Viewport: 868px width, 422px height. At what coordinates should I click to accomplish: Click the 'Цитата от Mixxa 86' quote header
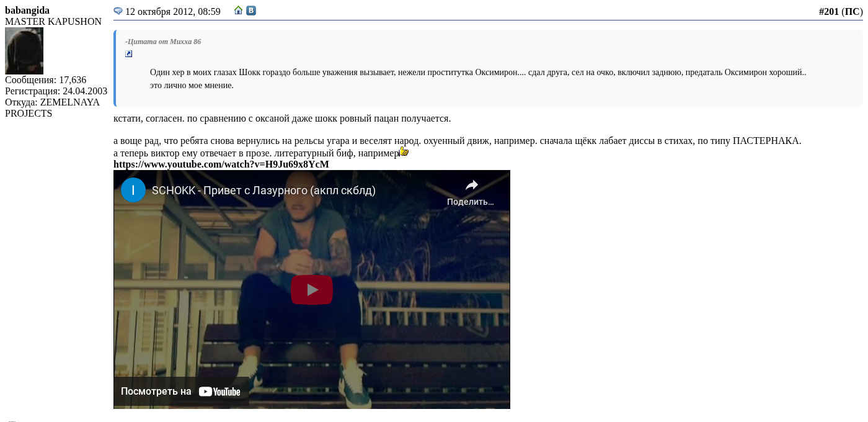coord(163,42)
